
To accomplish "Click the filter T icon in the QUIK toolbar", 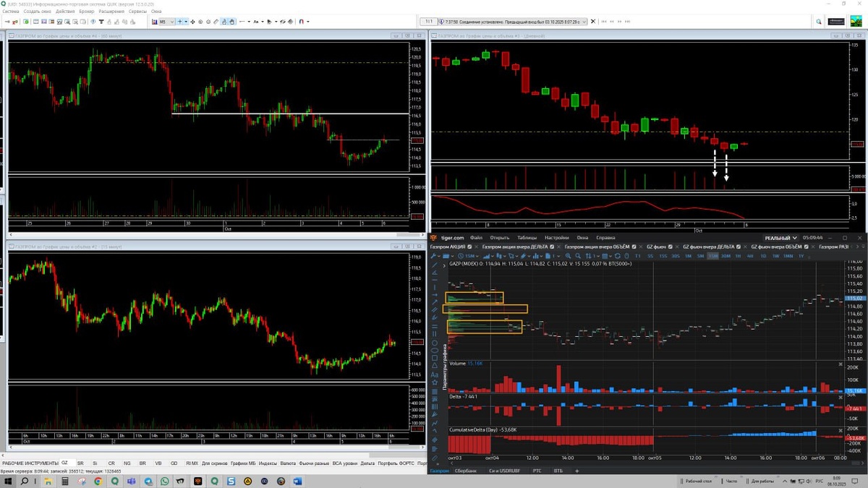I will (101, 22).
